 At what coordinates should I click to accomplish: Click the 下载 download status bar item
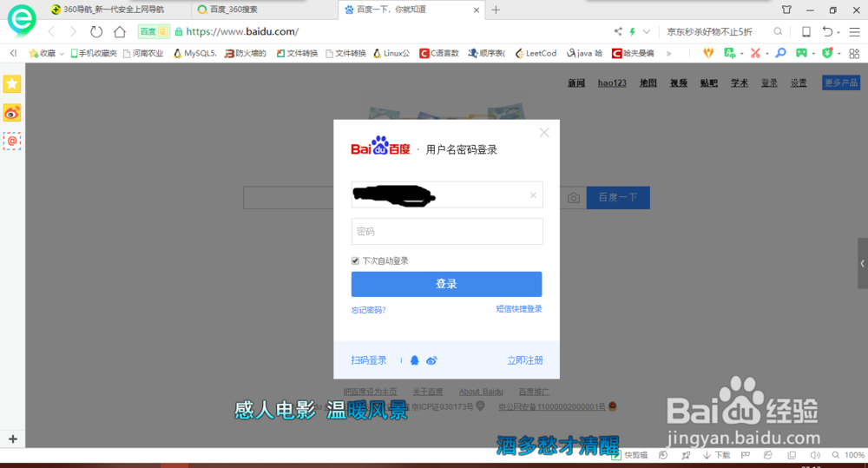716,455
